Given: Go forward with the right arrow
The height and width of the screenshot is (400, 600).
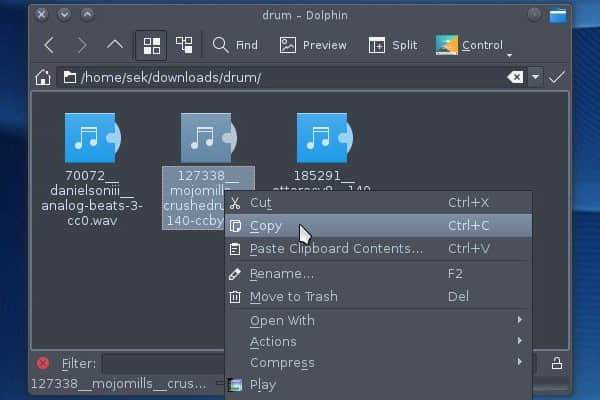Looking at the screenshot, I should click(x=82, y=45).
